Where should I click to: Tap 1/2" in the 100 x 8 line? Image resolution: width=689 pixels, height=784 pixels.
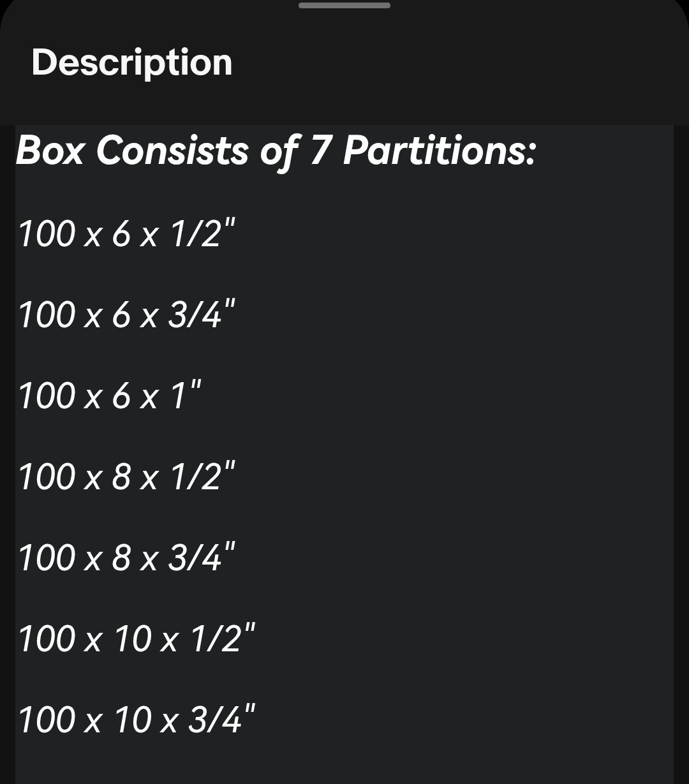coord(203,476)
